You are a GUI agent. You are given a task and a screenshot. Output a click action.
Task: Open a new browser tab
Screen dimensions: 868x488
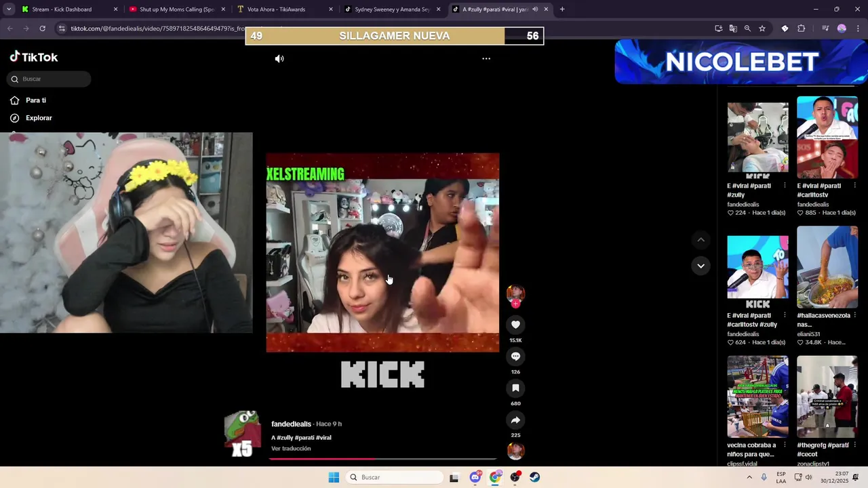pyautogui.click(x=562, y=9)
